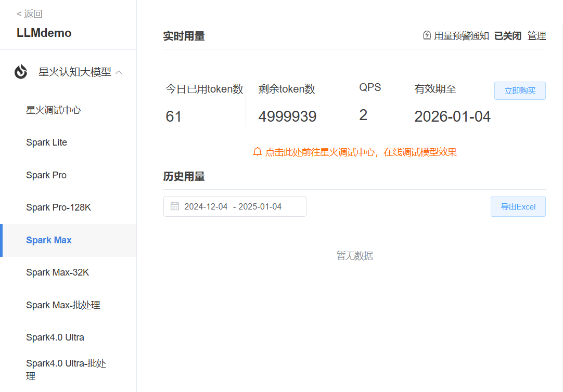The width and height of the screenshot is (563, 392).
Task: Click the 实时用量 section heading
Action: (x=184, y=36)
